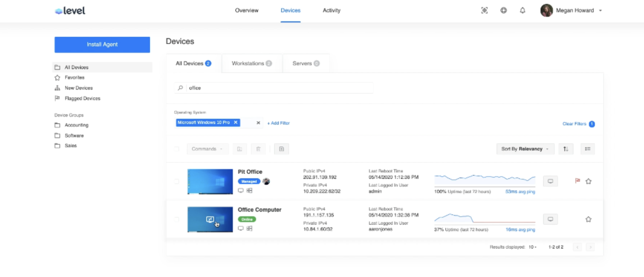
Task: Change the results displayed count dropdown
Action: 532,247
